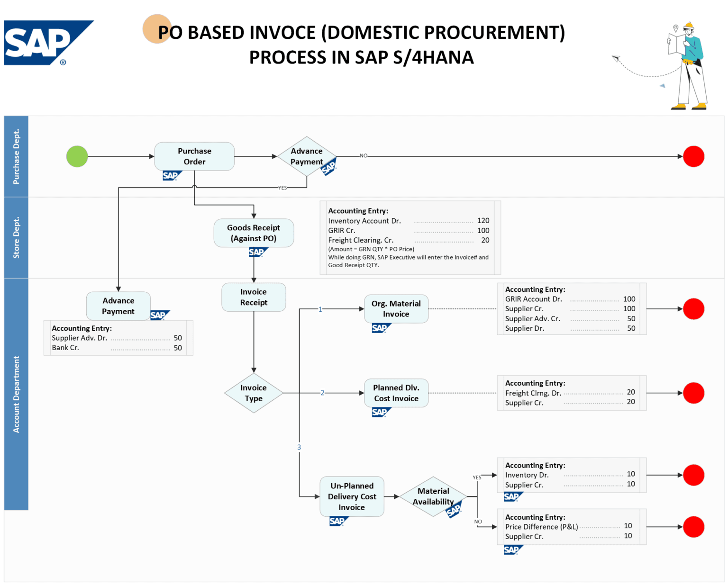Click the Account Department swimlane header
728x586 pixels.
(x=16, y=394)
